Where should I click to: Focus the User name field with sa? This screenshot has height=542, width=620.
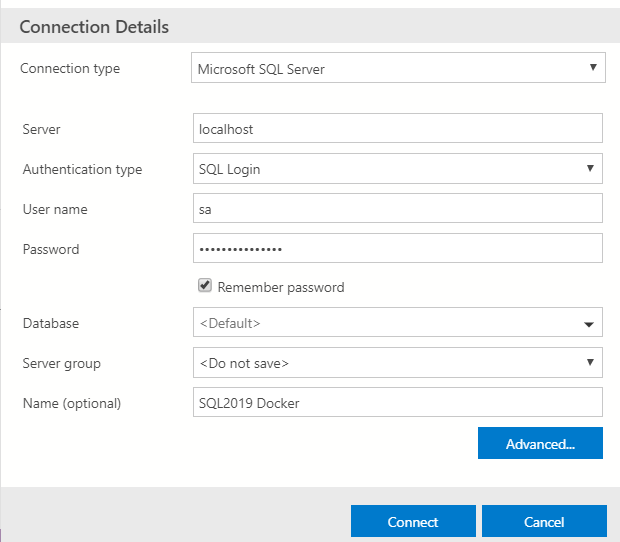[397, 209]
